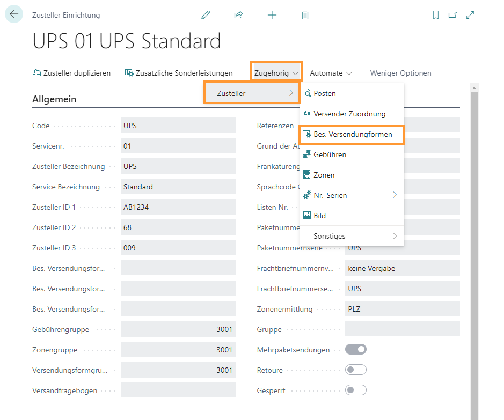Expand the Zusteller submenu

[252, 93]
